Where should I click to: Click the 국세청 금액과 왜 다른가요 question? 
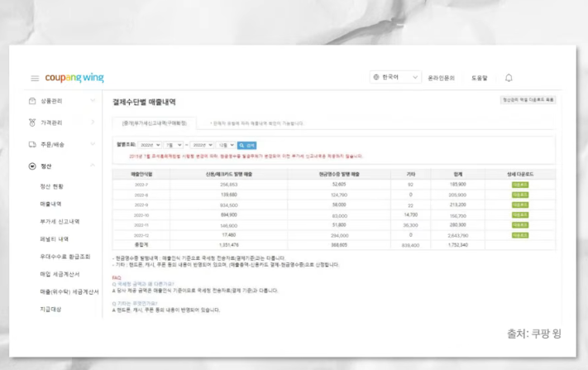pyautogui.click(x=143, y=284)
